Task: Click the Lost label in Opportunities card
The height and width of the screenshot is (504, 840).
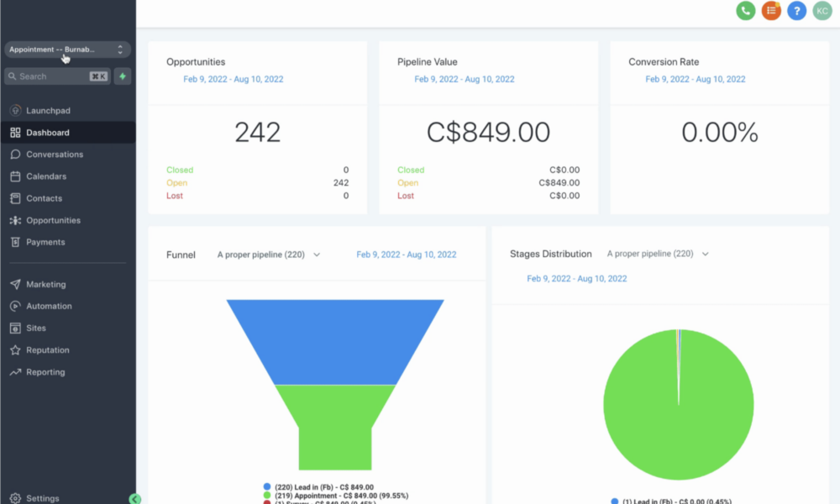Action: pyautogui.click(x=175, y=196)
